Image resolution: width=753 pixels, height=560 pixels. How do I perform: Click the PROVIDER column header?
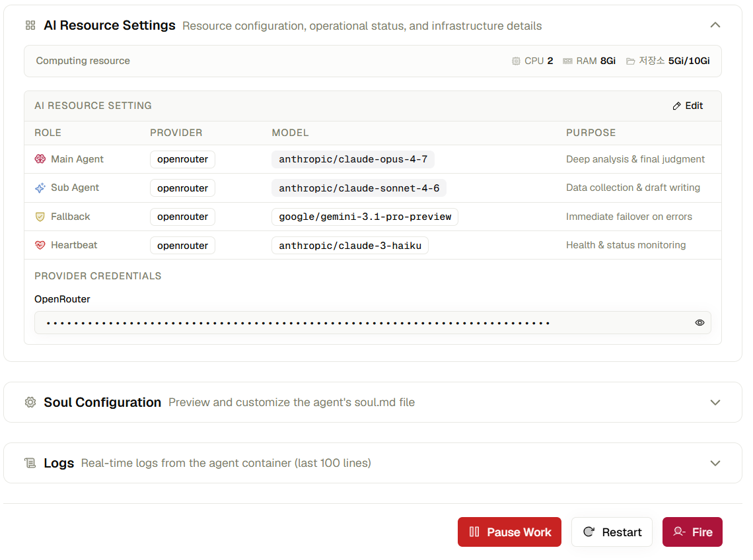(176, 133)
